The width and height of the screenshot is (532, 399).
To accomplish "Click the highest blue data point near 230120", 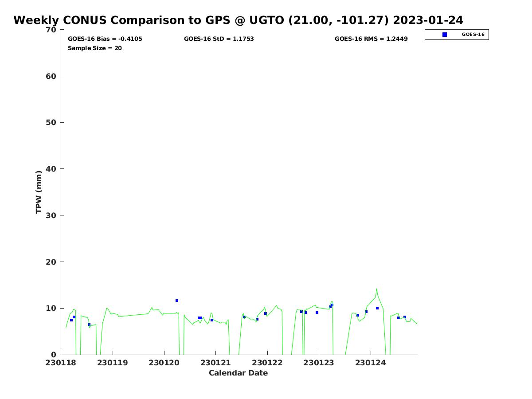I will [x=177, y=301].
